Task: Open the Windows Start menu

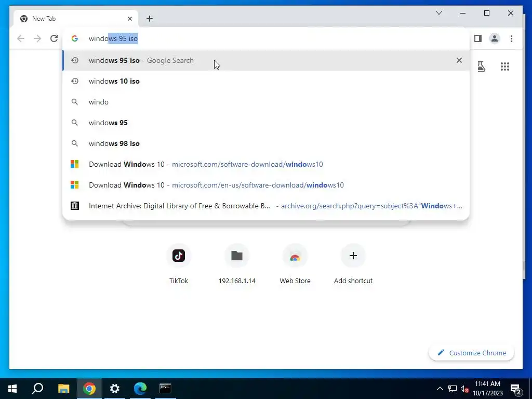Action: (x=12, y=389)
